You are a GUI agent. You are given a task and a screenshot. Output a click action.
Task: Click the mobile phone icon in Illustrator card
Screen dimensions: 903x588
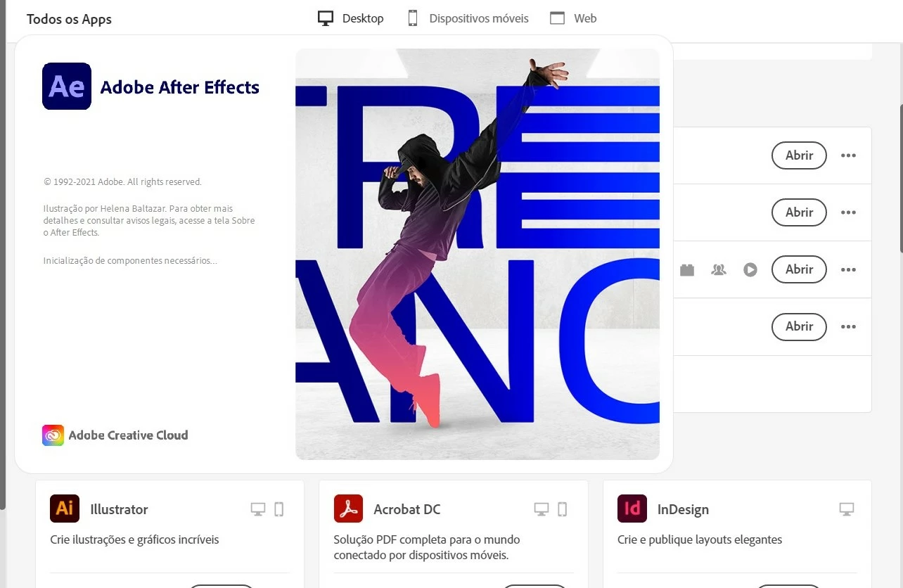tap(278, 509)
